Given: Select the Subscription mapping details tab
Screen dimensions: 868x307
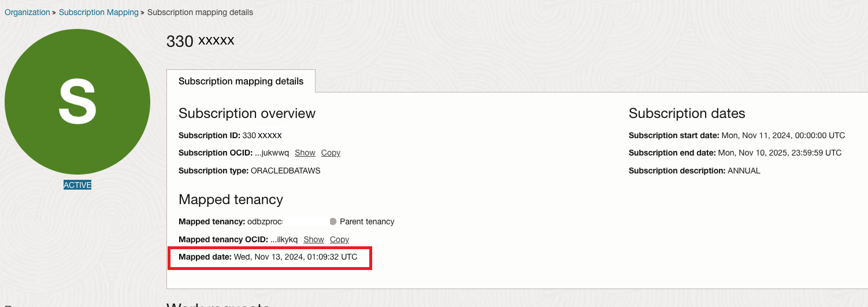Looking at the screenshot, I should (x=241, y=82).
